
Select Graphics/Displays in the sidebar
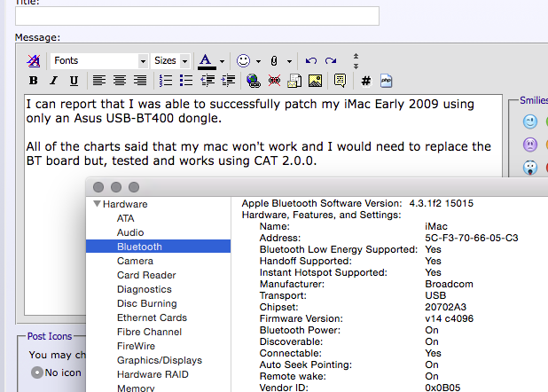click(x=159, y=360)
